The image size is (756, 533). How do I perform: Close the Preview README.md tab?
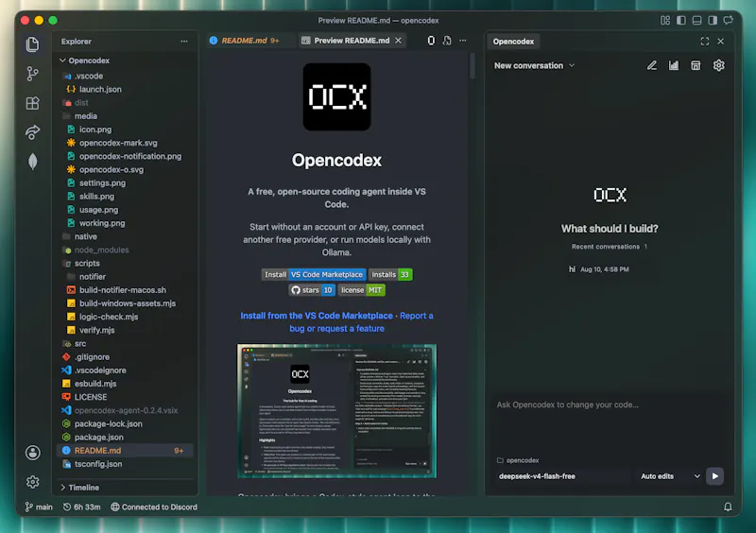point(398,41)
